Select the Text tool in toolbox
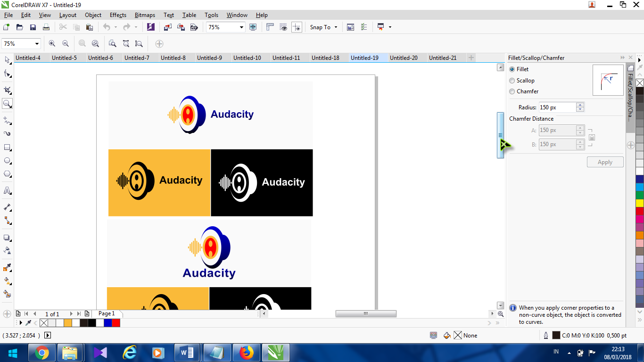 pyautogui.click(x=8, y=191)
